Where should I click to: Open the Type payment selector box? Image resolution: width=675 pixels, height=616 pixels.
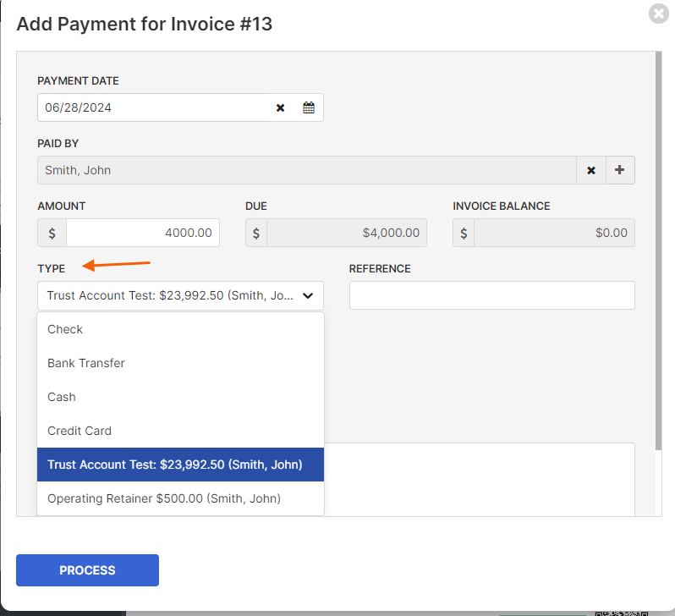click(180, 295)
